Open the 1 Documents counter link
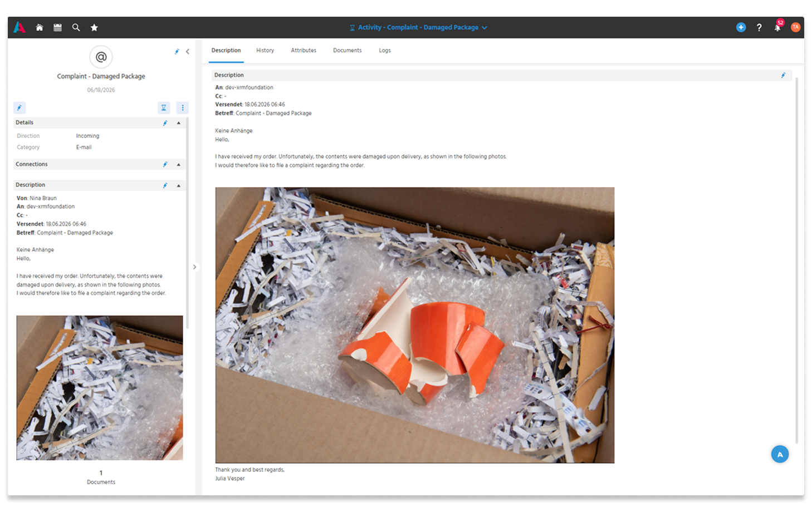Viewport: 812px width, 512px height. [101, 477]
